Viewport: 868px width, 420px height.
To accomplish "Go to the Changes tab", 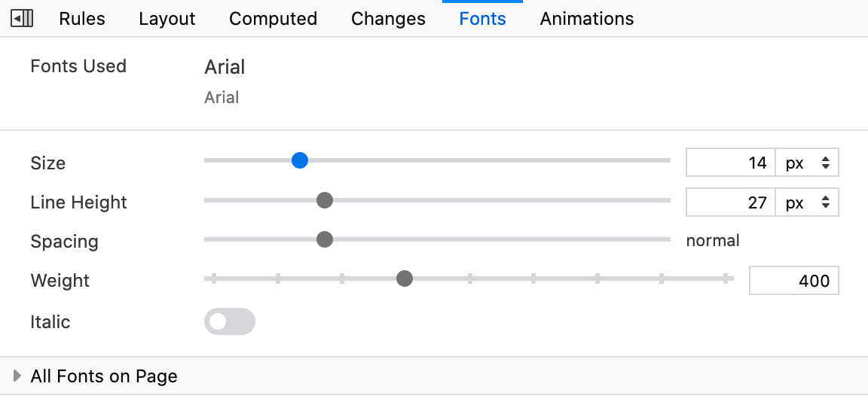I will (388, 19).
